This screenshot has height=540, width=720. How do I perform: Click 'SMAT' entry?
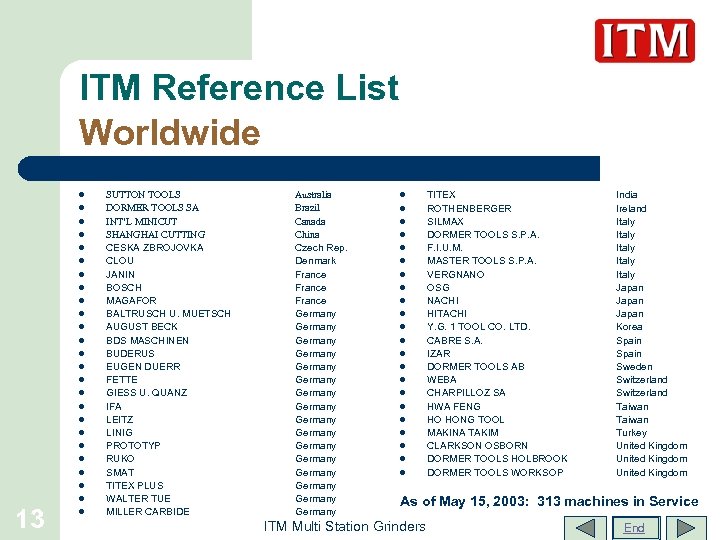click(x=120, y=472)
